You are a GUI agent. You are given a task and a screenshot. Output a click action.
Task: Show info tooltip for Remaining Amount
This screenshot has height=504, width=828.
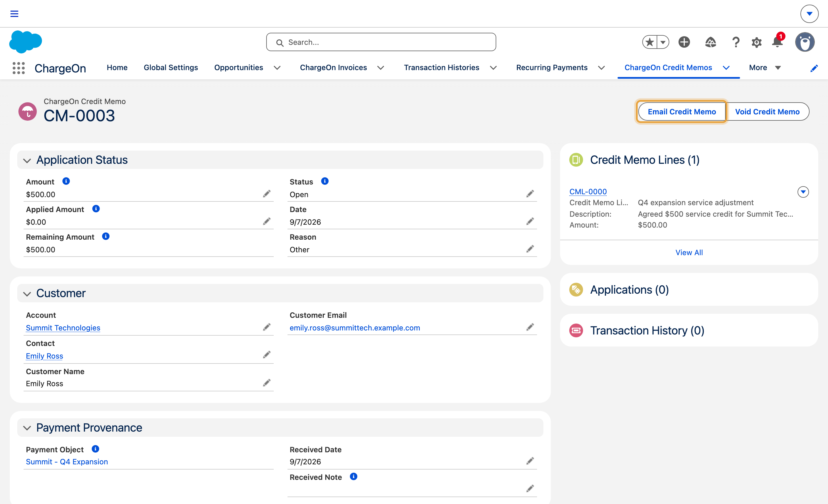click(106, 236)
